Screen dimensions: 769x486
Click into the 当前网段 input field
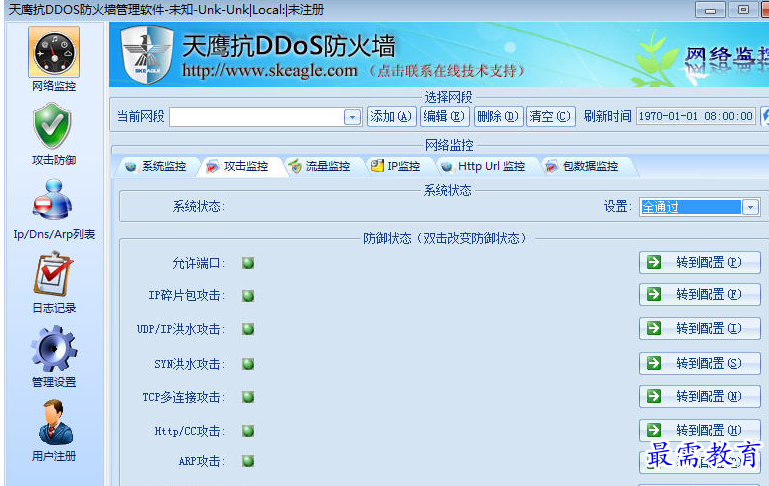click(x=256, y=117)
